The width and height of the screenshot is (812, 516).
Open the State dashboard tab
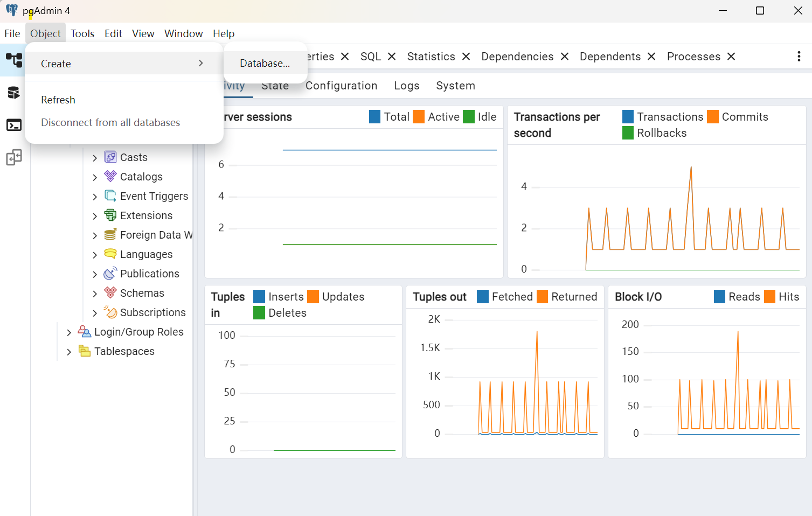(x=275, y=86)
